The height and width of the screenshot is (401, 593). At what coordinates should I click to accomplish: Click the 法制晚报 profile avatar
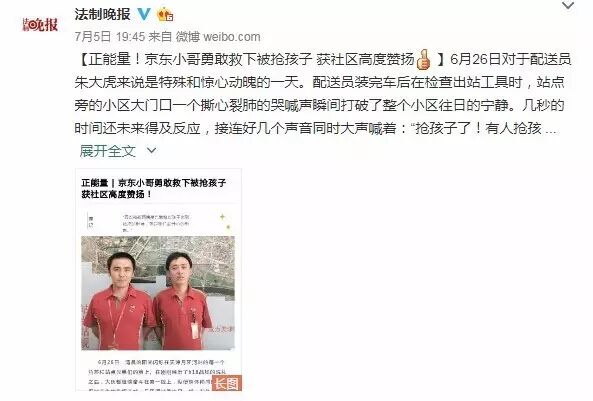(40, 25)
